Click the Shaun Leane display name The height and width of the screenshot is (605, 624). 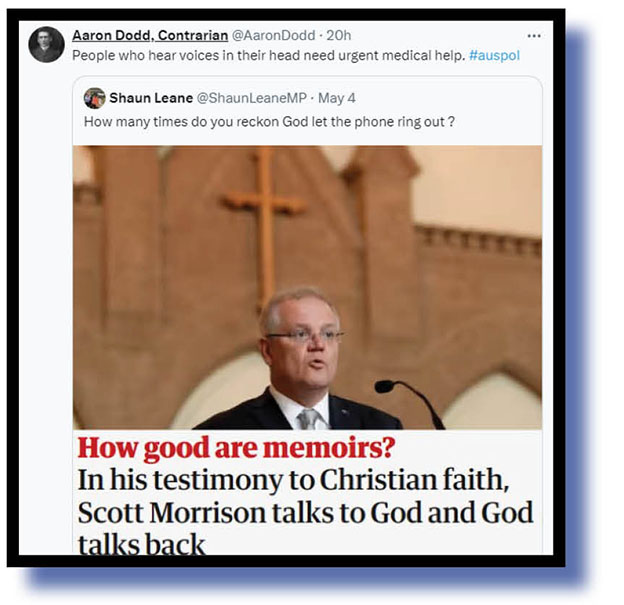point(151,98)
